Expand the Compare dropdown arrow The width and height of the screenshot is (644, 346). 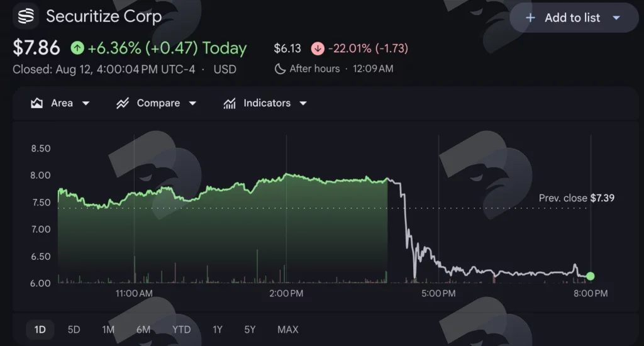click(x=192, y=104)
